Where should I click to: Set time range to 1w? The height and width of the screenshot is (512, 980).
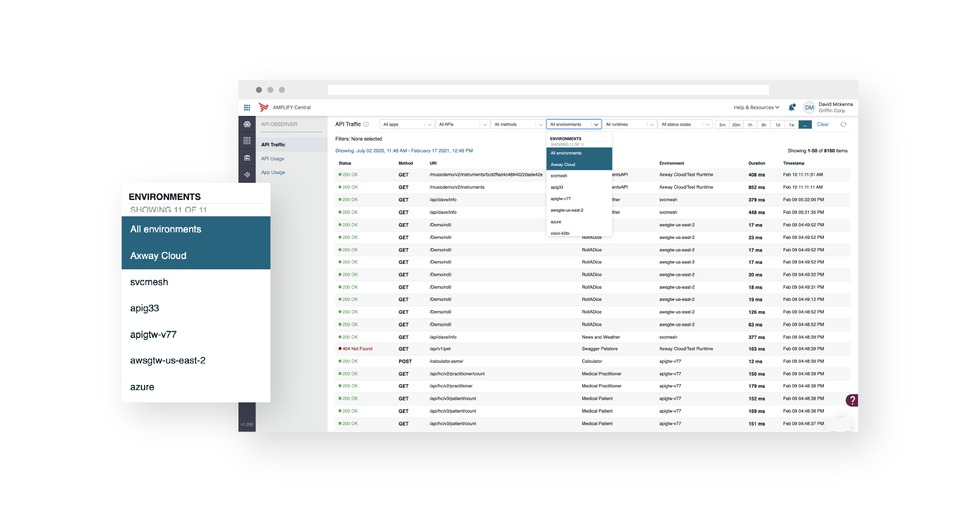[x=792, y=125]
